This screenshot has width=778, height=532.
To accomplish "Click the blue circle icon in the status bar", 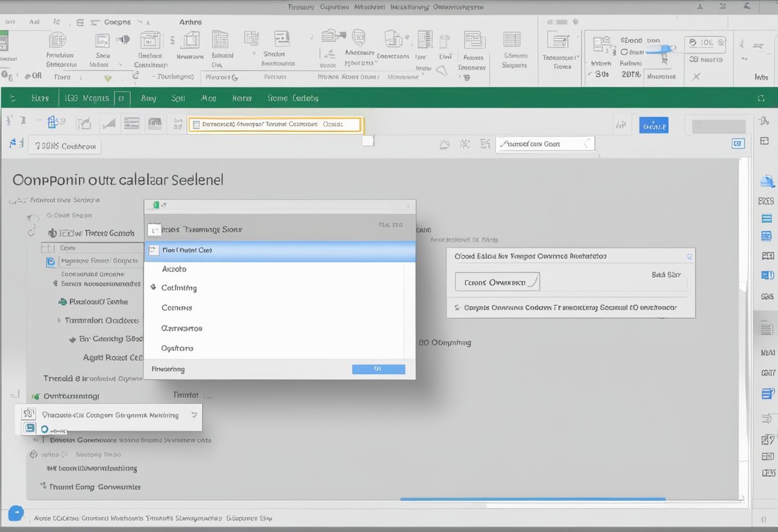I will pos(16,513).
